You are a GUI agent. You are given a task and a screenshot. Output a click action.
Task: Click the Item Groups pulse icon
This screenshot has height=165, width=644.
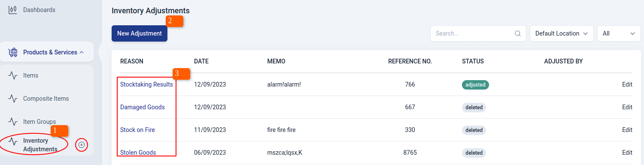[13, 122]
